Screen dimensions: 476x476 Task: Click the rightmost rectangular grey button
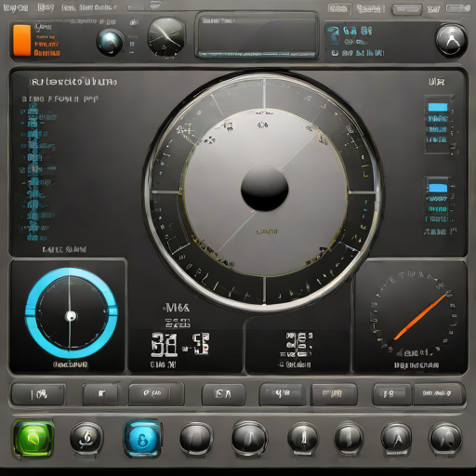coord(440,393)
